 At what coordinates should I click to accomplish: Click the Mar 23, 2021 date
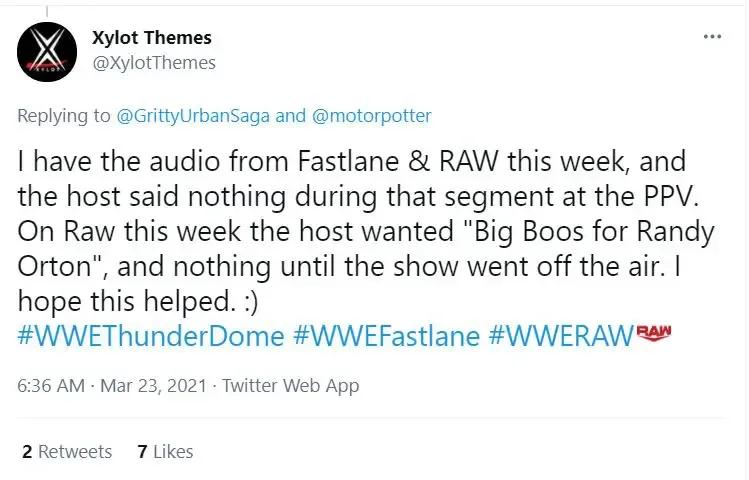click(x=153, y=385)
